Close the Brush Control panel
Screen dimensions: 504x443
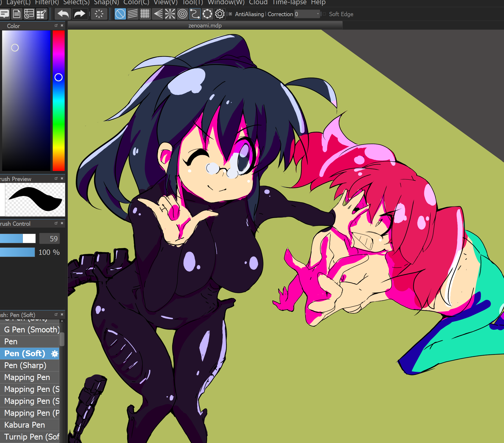[x=62, y=223]
